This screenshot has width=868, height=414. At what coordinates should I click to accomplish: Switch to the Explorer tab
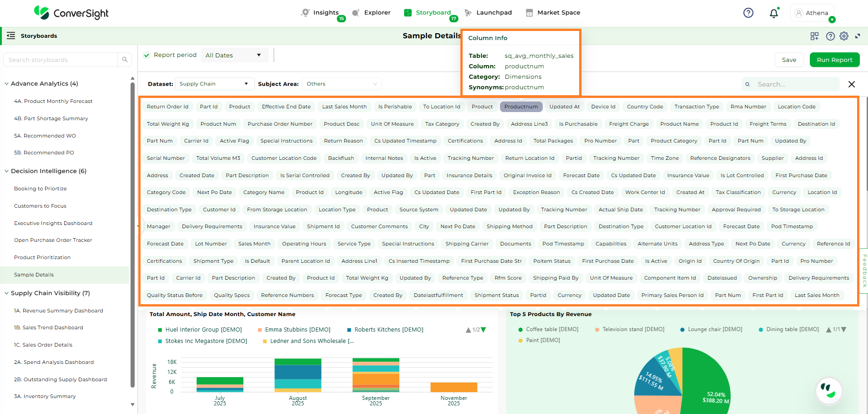click(x=372, y=13)
